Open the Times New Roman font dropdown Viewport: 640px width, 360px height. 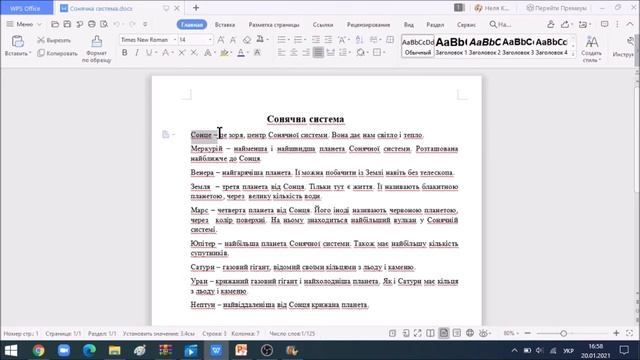coord(175,40)
